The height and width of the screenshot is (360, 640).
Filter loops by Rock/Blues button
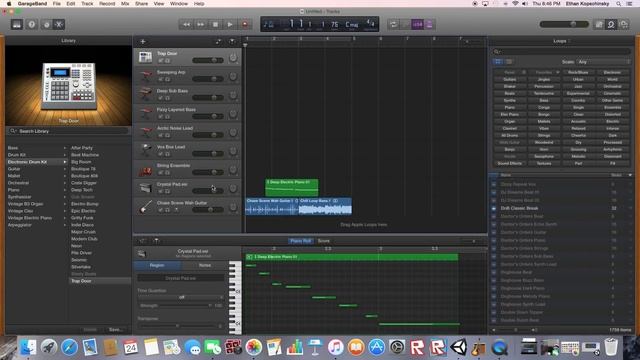[x=578, y=73]
